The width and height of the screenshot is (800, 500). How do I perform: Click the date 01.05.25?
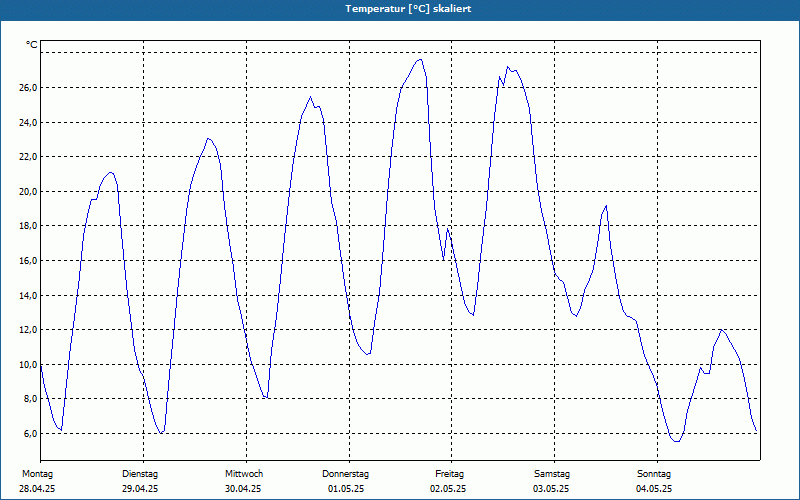click(346, 489)
